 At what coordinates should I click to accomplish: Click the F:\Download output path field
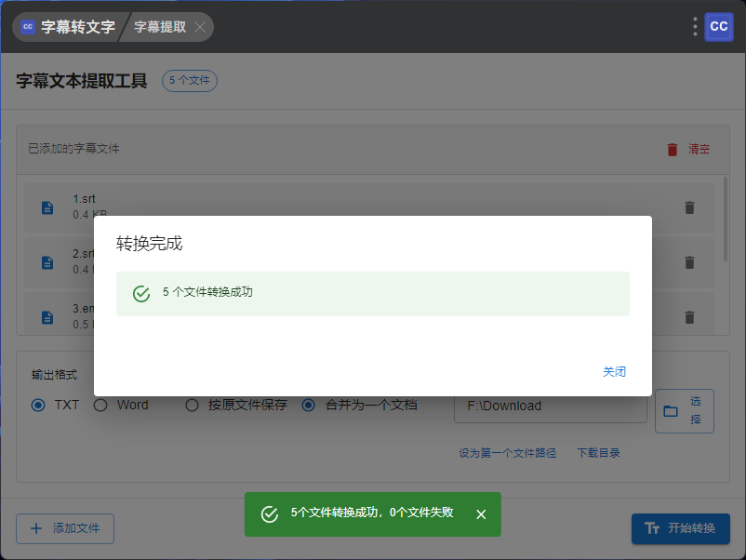550,406
